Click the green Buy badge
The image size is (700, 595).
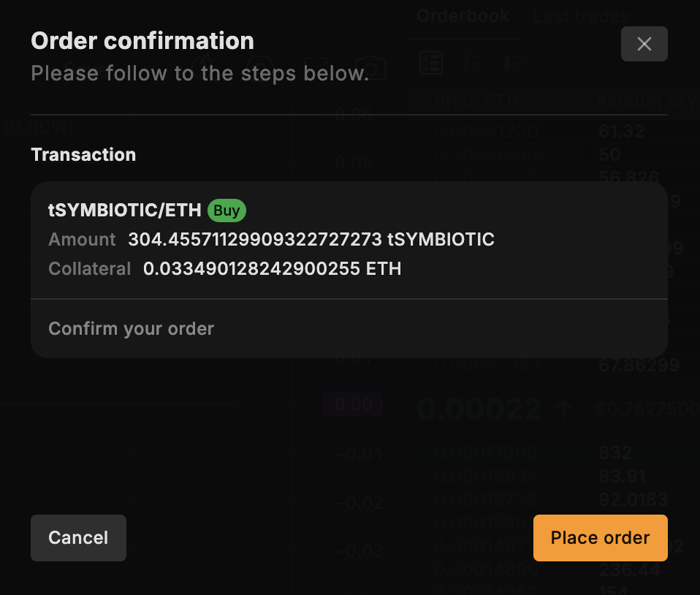(x=227, y=211)
